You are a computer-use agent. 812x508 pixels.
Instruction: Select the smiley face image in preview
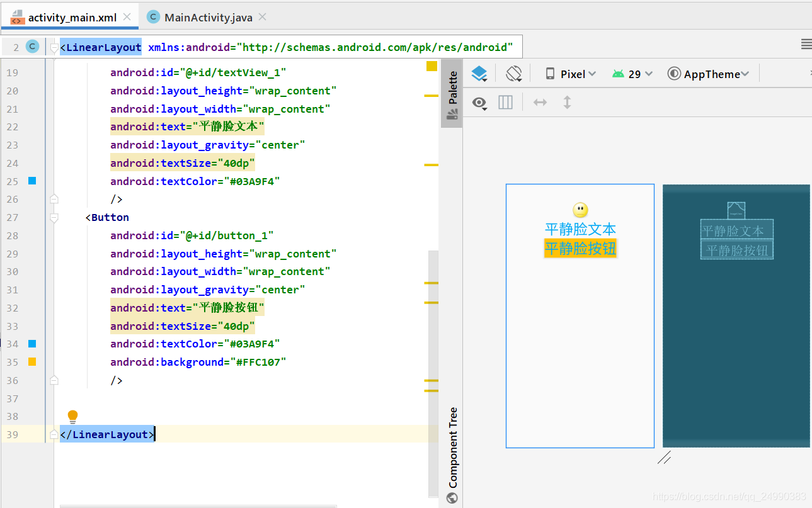point(580,210)
